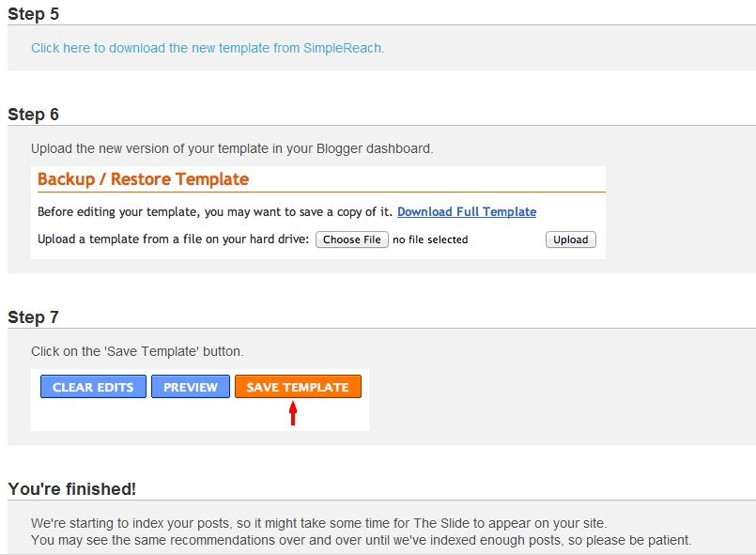756x555 pixels.
Task: Click the 'Before editing your template' sentence
Action: pyautogui.click(x=215, y=211)
